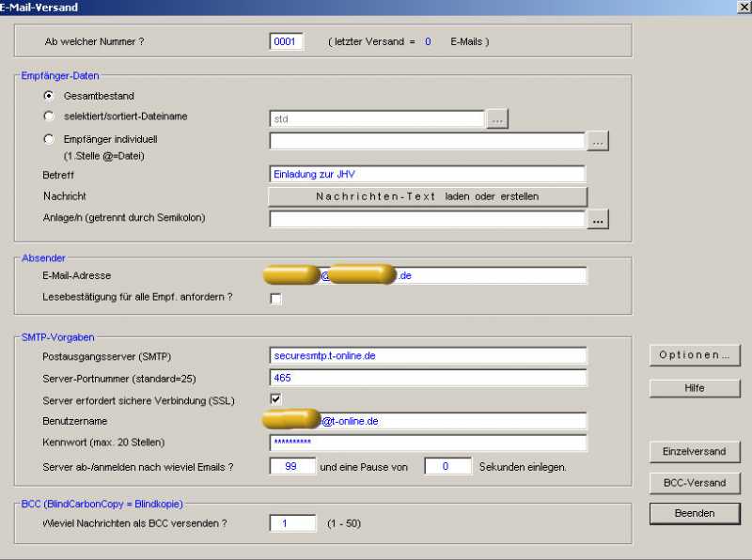Select the Gesamtbestand radio button
This screenshot has height=560, width=752.
click(x=49, y=96)
